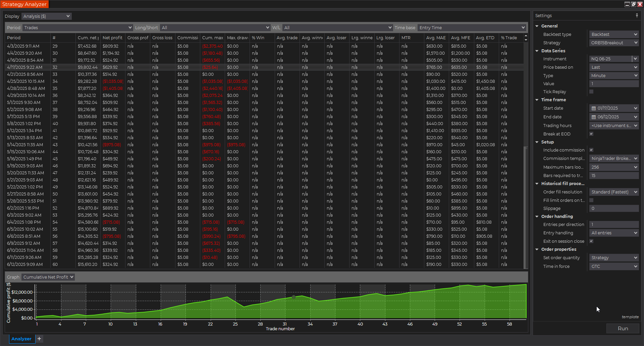
Task: Switch to the Analyzer tab
Action: click(x=21, y=339)
